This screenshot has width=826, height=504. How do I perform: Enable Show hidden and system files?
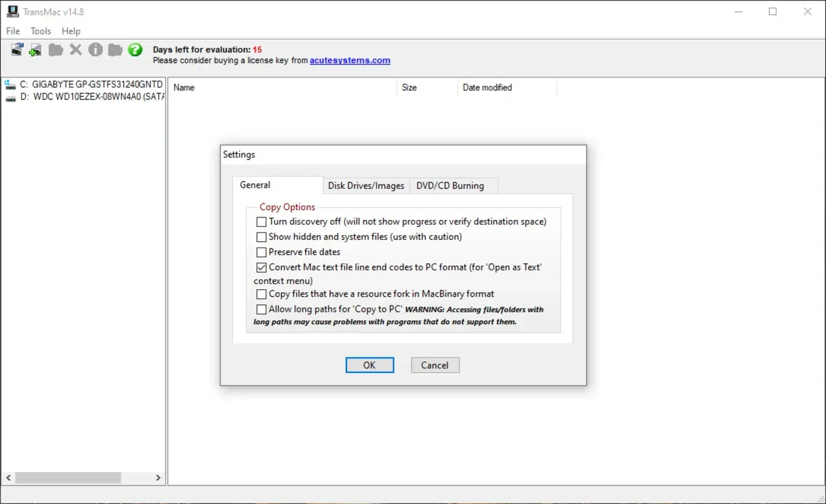pos(261,237)
